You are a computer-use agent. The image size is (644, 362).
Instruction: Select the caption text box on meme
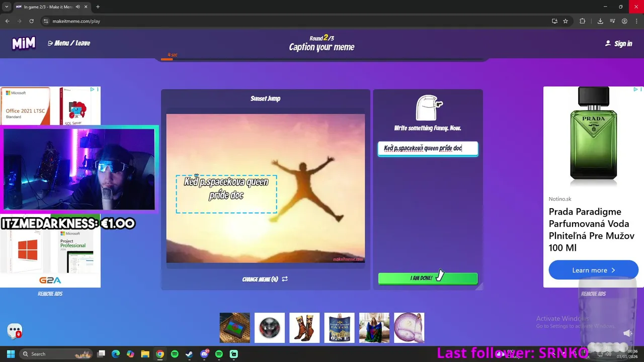pos(226,194)
